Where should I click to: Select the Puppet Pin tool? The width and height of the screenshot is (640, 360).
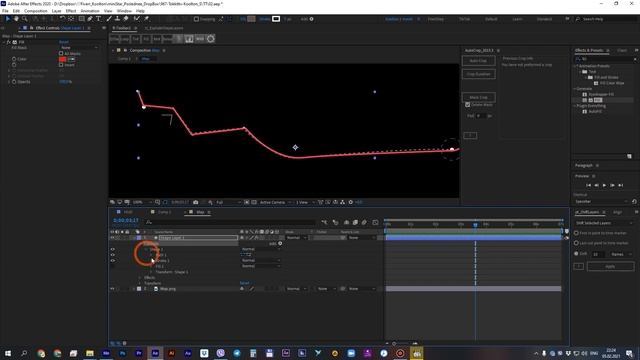[146, 19]
